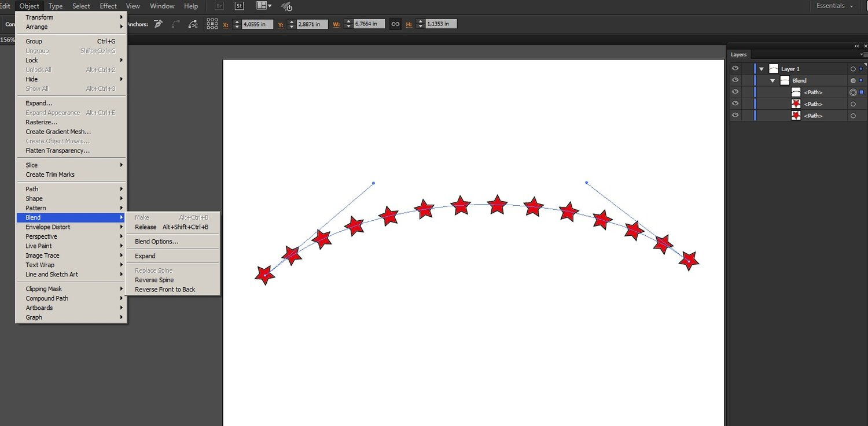
Task: Click the Width value stepper arrows
Action: pos(348,24)
